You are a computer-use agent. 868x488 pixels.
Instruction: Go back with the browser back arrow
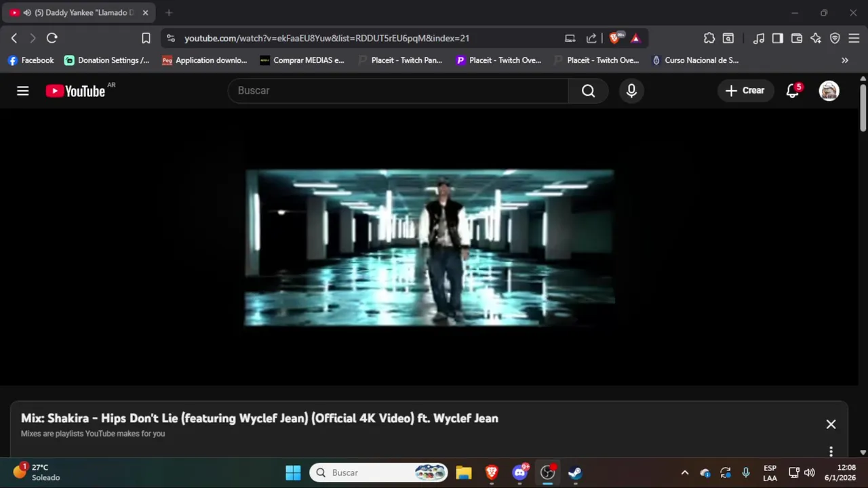pyautogui.click(x=14, y=38)
